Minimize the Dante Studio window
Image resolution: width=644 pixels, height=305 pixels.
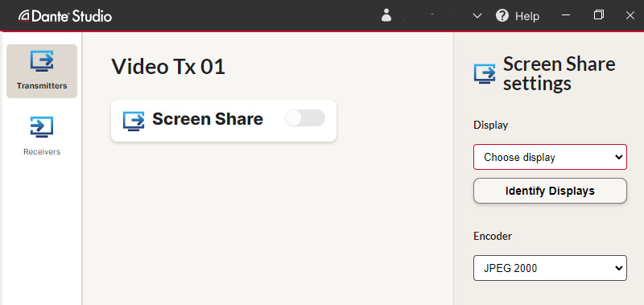(566, 15)
